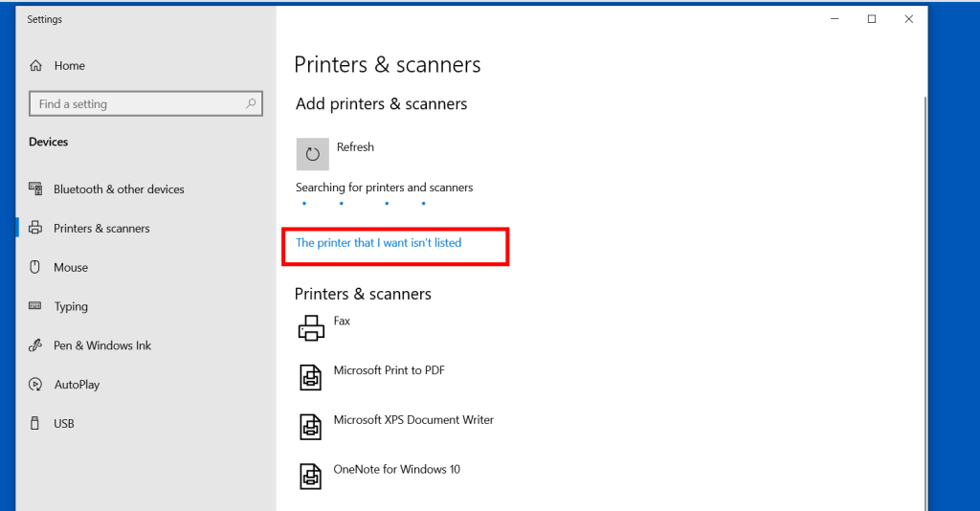Click the Home icon in sidebar
Screen dimensions: 980x511
point(36,66)
